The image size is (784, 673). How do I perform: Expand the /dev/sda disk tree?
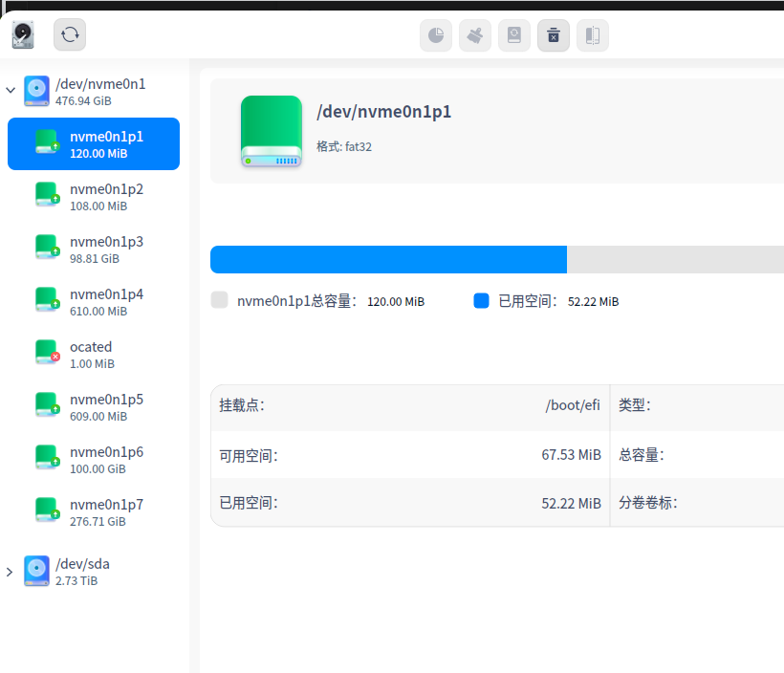pos(9,572)
